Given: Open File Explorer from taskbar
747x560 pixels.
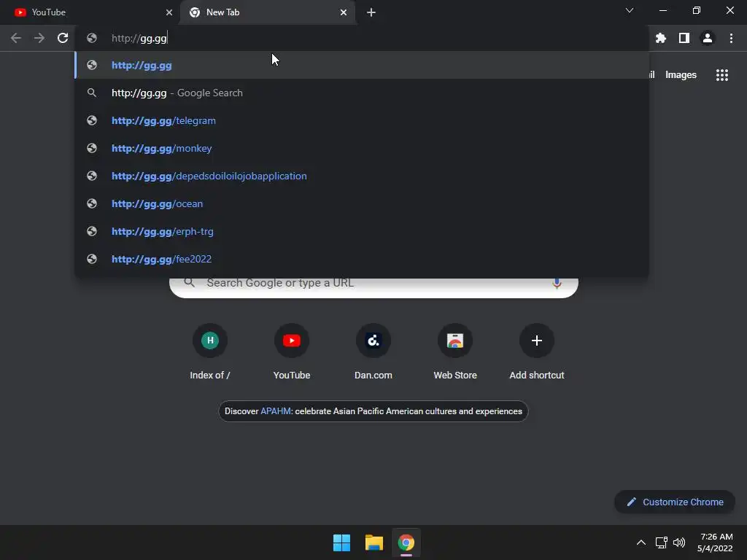Looking at the screenshot, I should [x=374, y=542].
